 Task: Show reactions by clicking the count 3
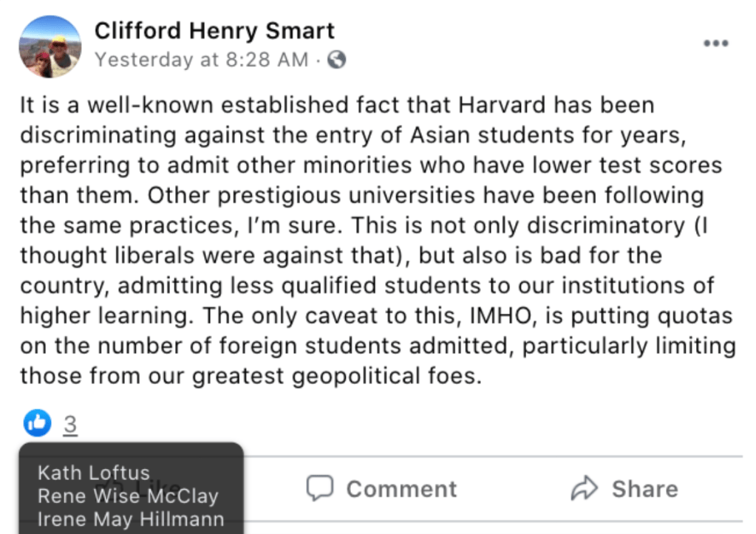(70, 425)
